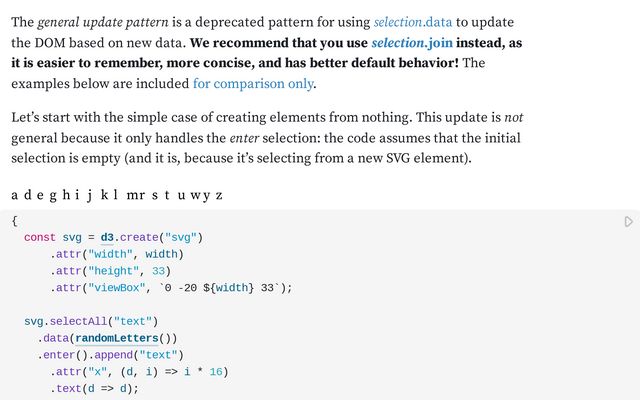This screenshot has width=640, height=400.
Task: Open the 'for comparison only' link
Action: (x=253, y=83)
